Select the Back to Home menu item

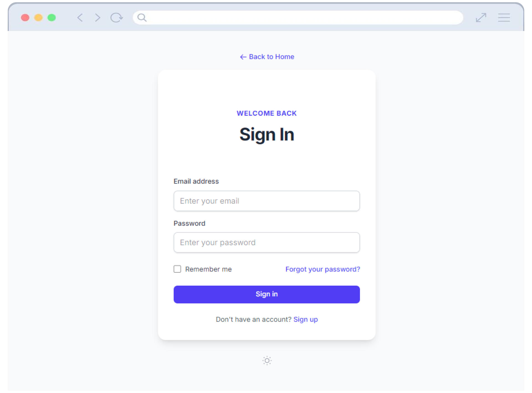pos(267,56)
